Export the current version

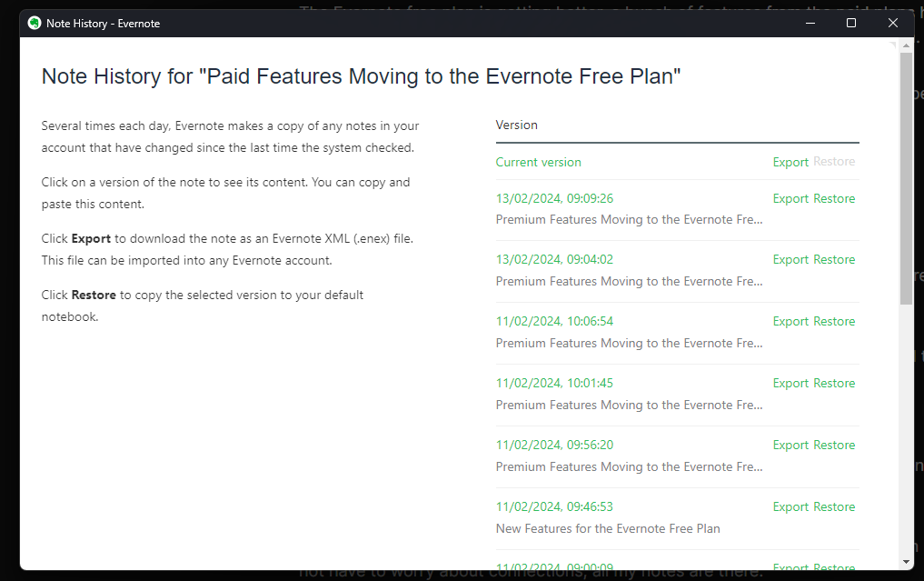789,161
